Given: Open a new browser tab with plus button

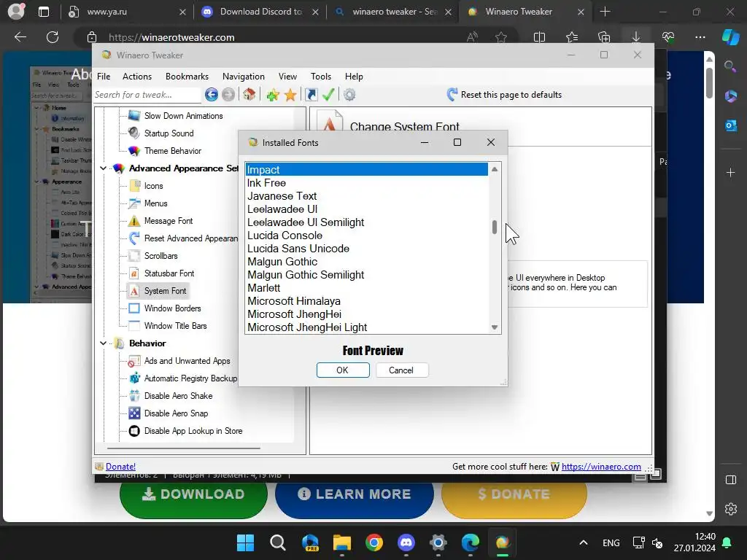Looking at the screenshot, I should click(x=605, y=12).
